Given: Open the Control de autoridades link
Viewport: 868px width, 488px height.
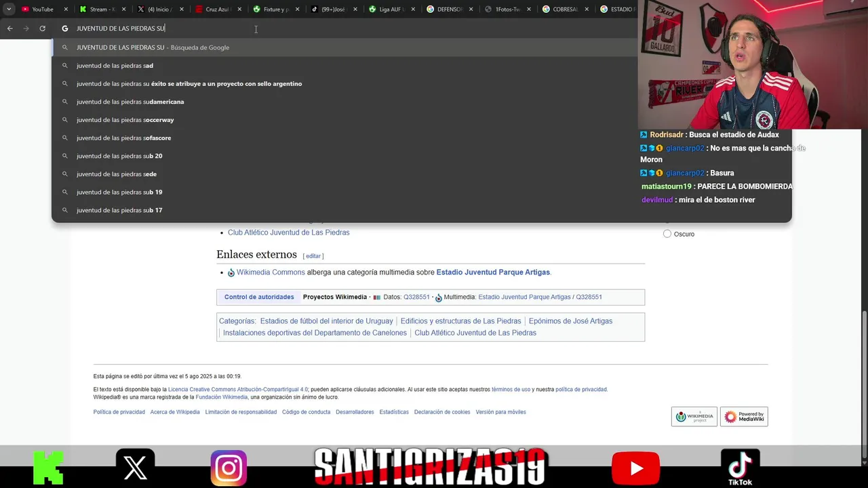Looking at the screenshot, I should point(259,297).
